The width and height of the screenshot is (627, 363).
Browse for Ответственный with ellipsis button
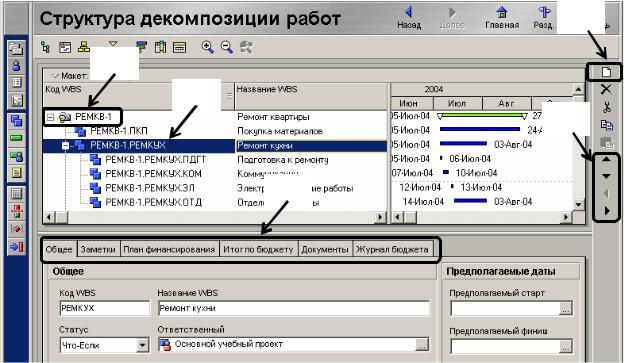(x=421, y=345)
